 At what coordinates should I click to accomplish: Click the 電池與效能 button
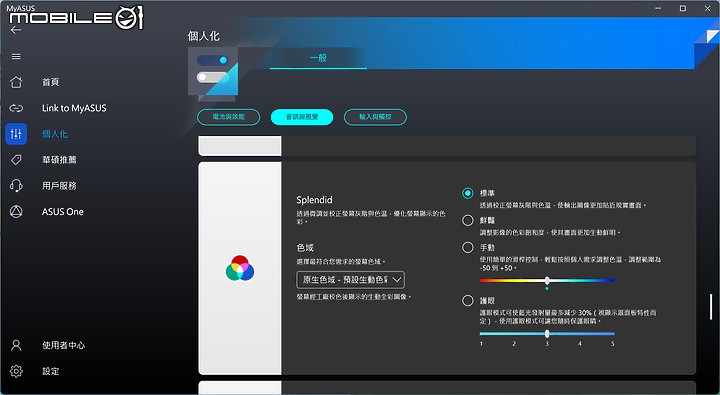tap(229, 117)
